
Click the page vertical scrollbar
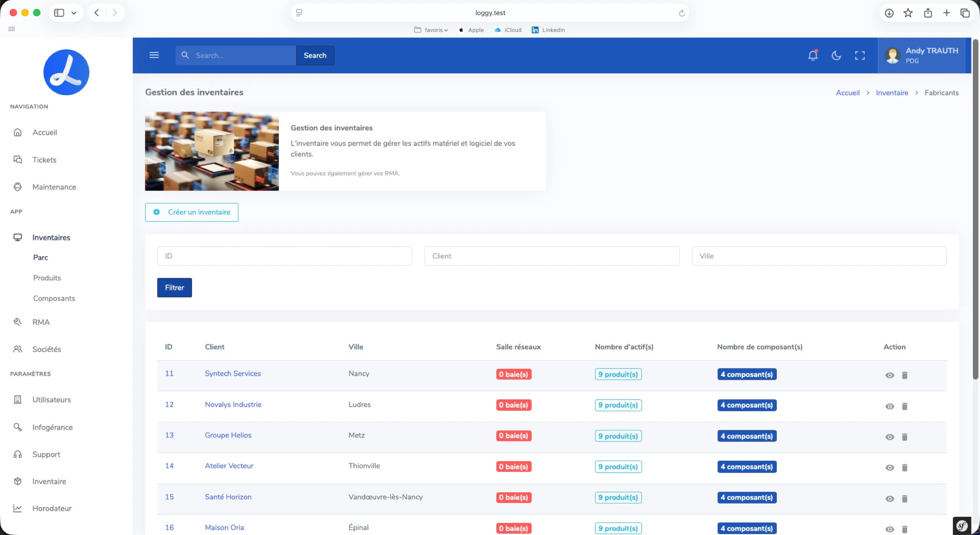tap(976, 209)
